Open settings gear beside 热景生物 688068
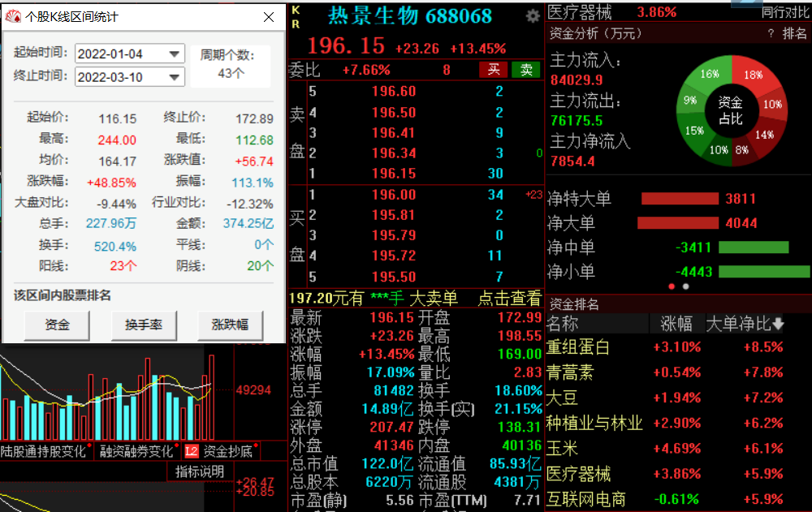Image resolution: width=812 pixels, height=512 pixels. pyautogui.click(x=533, y=16)
